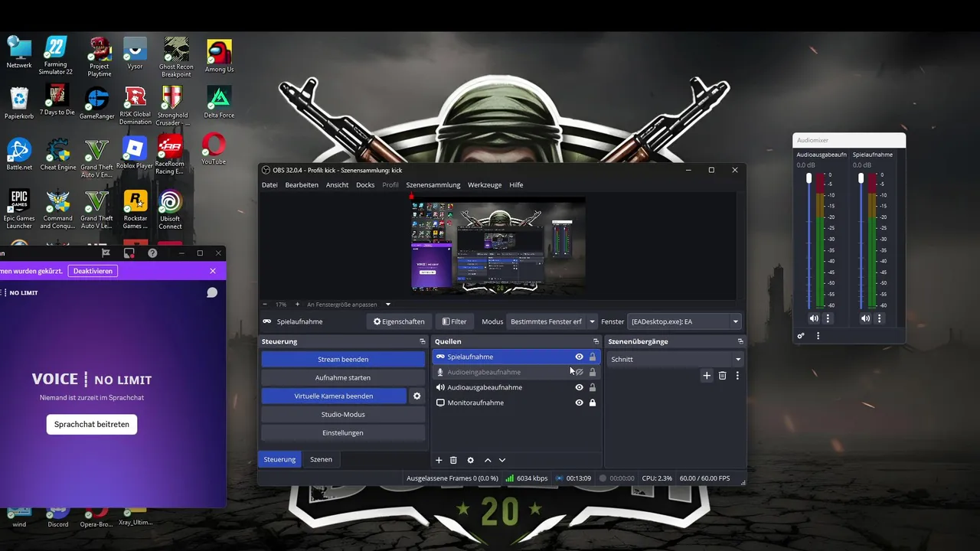This screenshot has width=980, height=551.
Task: Switch to the Szenen tab
Action: pos(321,459)
